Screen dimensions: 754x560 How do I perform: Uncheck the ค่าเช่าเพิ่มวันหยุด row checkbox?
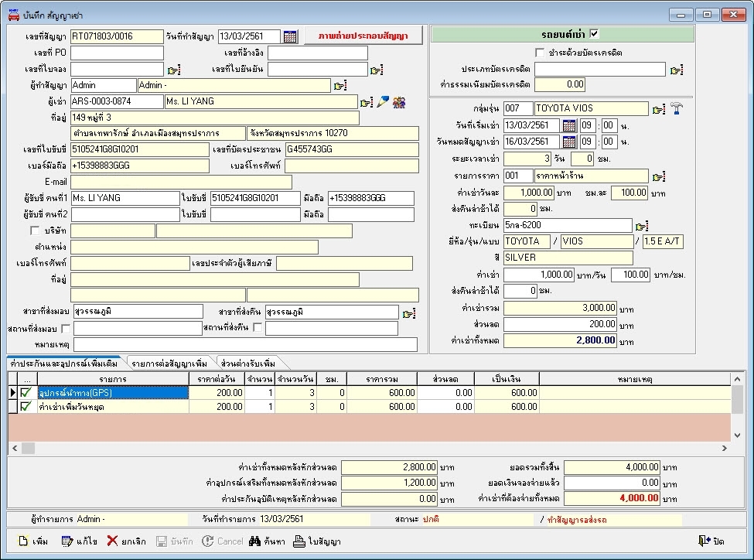tap(26, 407)
